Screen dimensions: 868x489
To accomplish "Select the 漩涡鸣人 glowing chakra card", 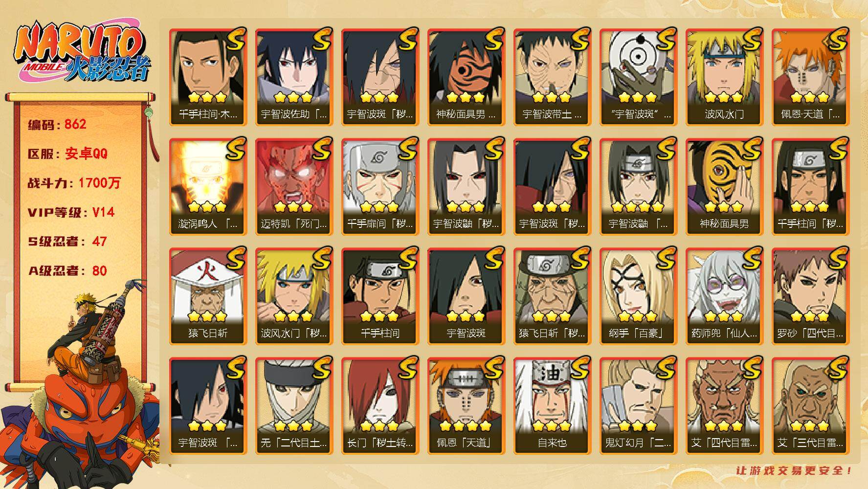I will (207, 187).
